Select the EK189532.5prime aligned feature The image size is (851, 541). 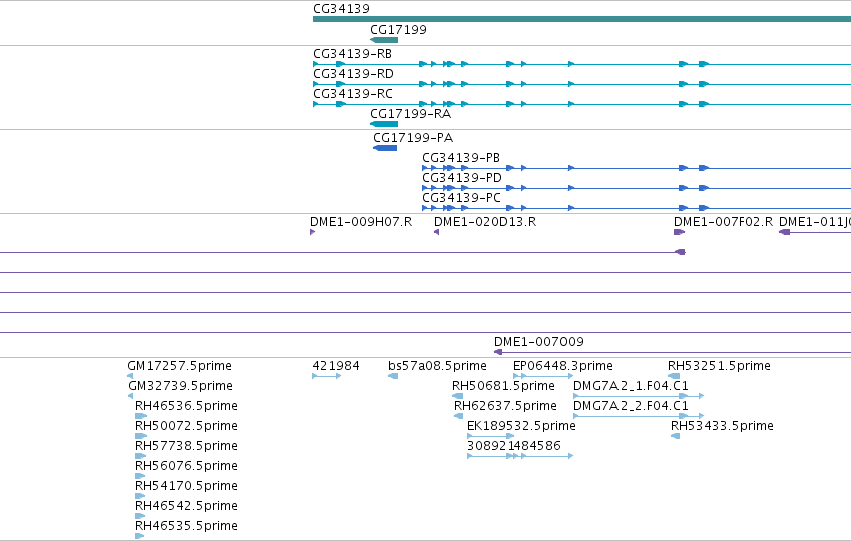click(491, 436)
